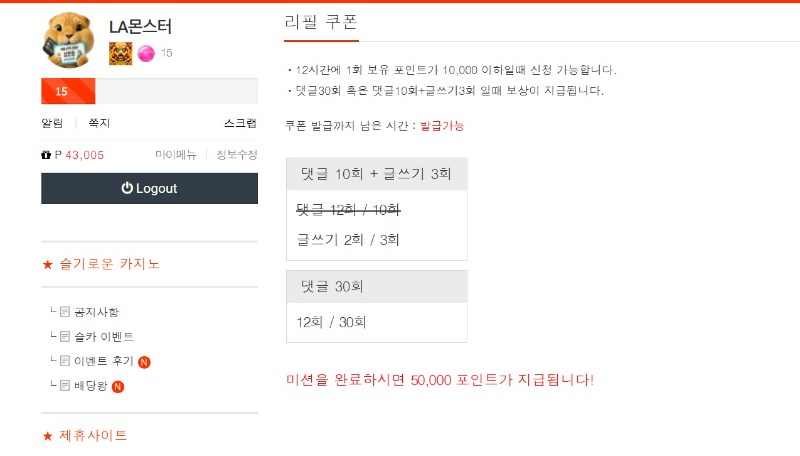
Task: Open the 스크랩 scrap link
Action: click(240, 123)
